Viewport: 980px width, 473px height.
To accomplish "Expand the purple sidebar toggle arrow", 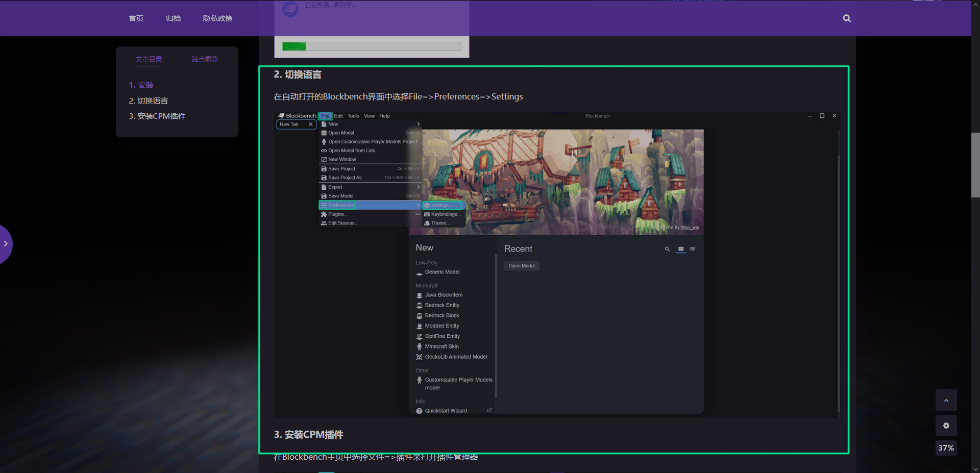I will [5, 244].
